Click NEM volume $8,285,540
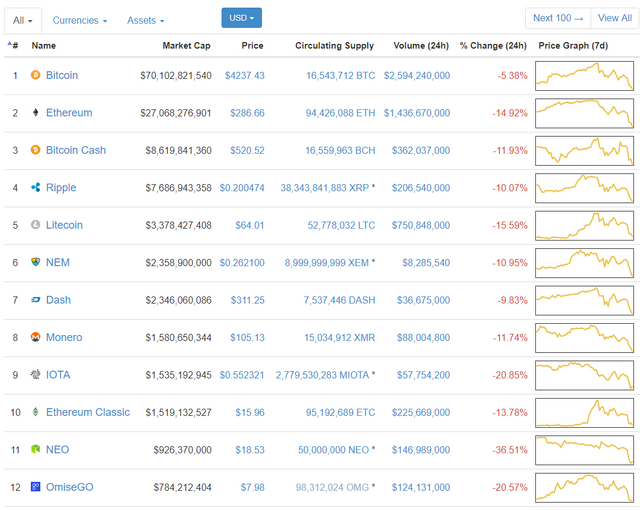This screenshot has width=640, height=510. click(426, 263)
